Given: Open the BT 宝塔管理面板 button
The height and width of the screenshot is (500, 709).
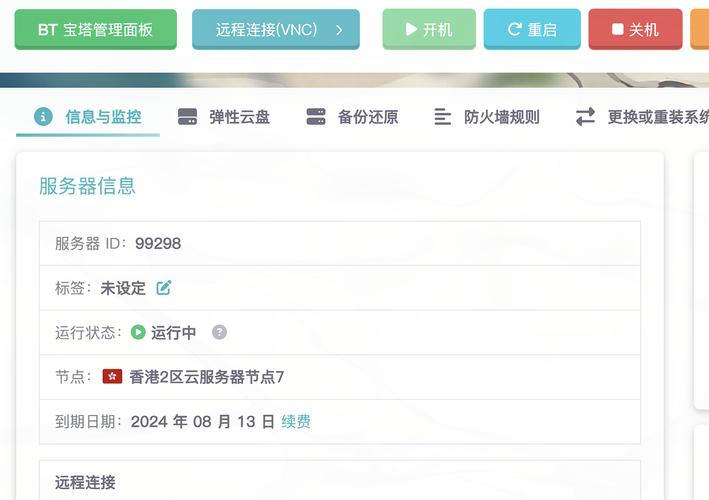Looking at the screenshot, I should [x=95, y=29].
